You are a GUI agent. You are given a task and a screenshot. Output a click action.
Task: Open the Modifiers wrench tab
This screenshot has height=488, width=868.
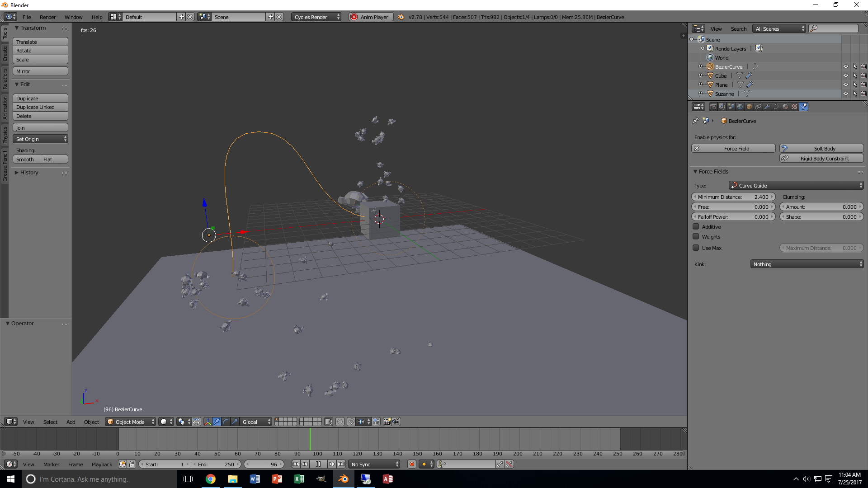767,107
